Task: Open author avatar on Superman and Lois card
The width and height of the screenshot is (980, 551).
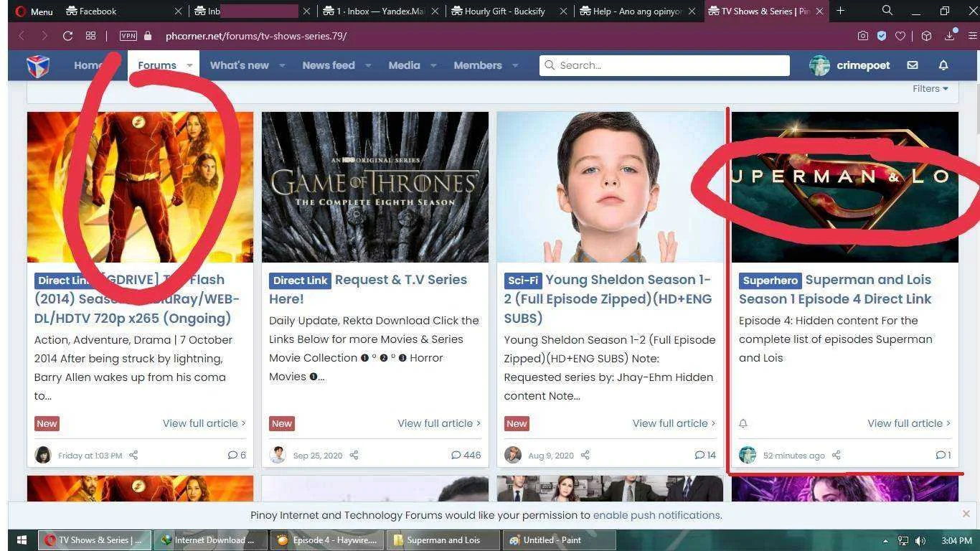Action: (x=748, y=455)
